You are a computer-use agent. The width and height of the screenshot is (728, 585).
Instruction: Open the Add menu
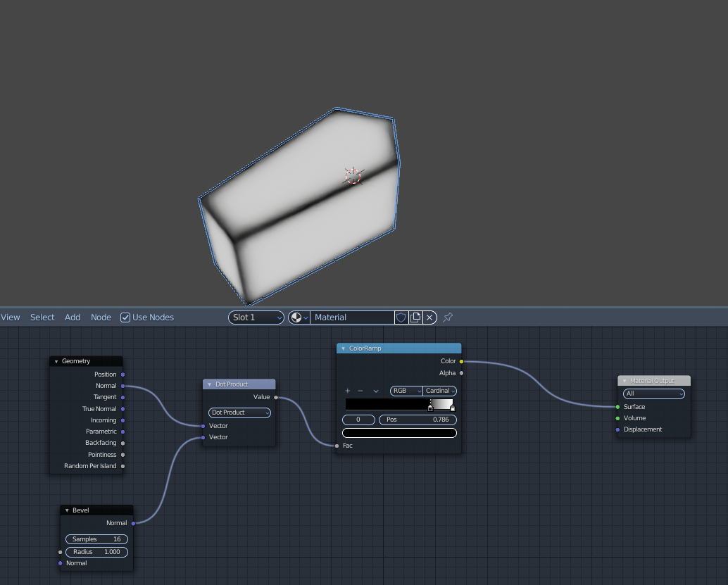[x=73, y=317]
